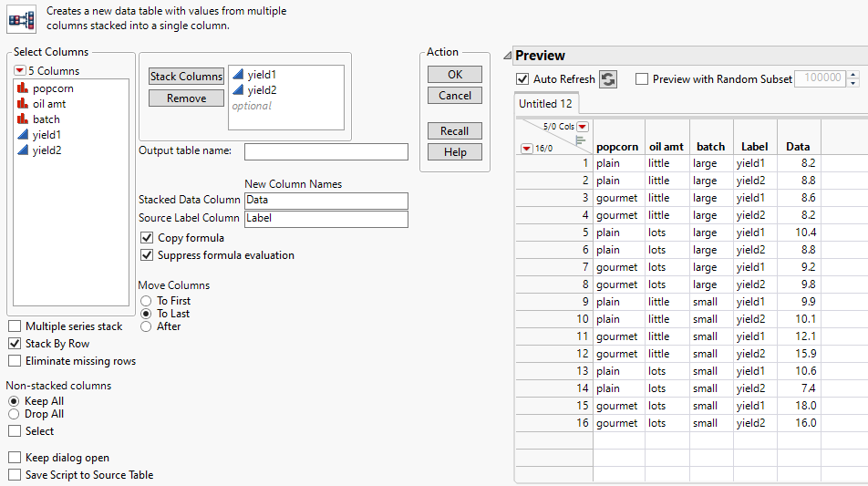This screenshot has height=486, width=868.
Task: Select the batch column in Select Columns
Action: click(x=46, y=119)
